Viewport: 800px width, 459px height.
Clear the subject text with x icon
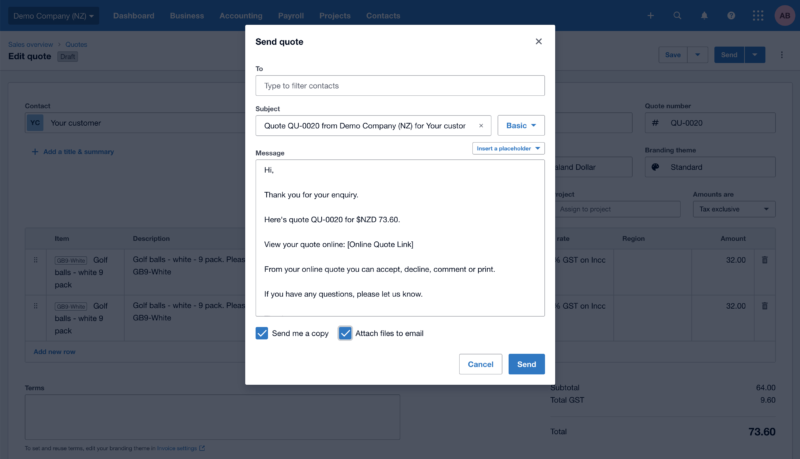tap(481, 125)
